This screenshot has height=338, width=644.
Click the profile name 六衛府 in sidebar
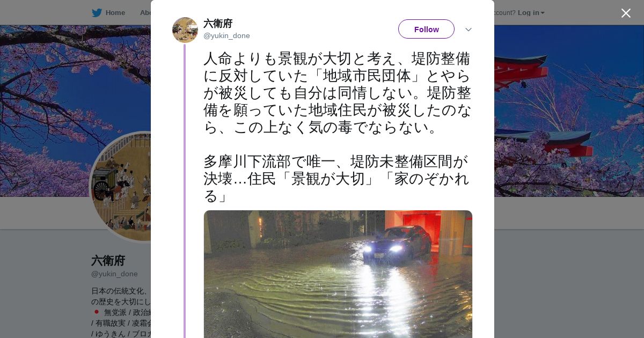(x=108, y=261)
